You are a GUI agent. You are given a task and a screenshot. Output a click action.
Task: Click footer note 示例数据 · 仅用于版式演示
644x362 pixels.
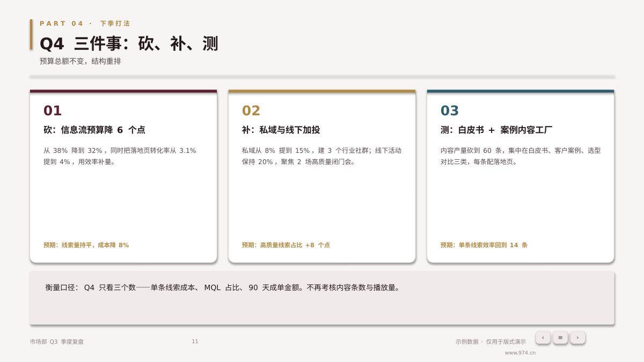pyautogui.click(x=491, y=342)
